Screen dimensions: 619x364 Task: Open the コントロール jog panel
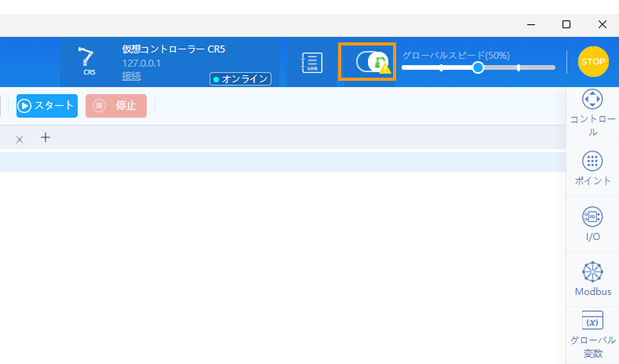[592, 113]
